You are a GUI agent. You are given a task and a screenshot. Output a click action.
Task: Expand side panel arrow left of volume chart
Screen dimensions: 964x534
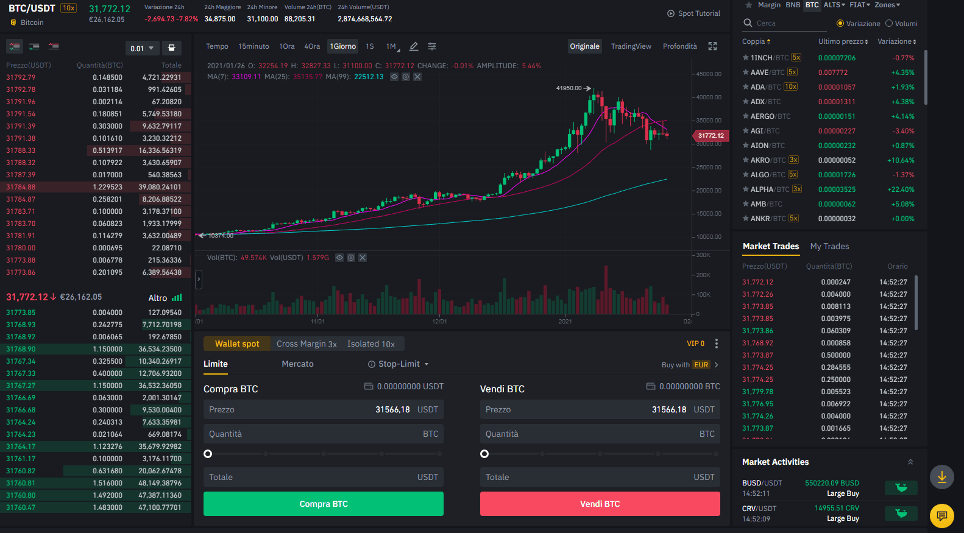tap(199, 280)
